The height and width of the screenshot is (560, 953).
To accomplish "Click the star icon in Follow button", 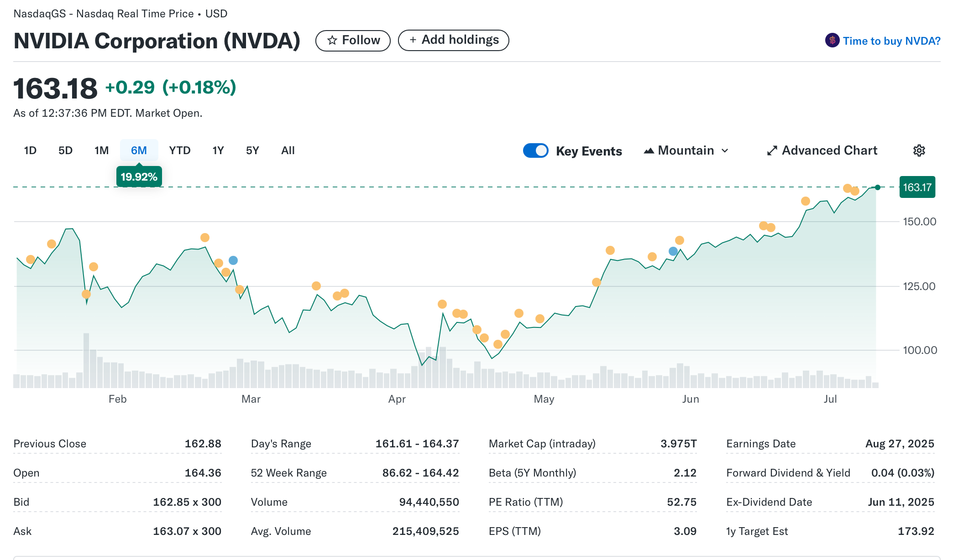I will pos(332,41).
